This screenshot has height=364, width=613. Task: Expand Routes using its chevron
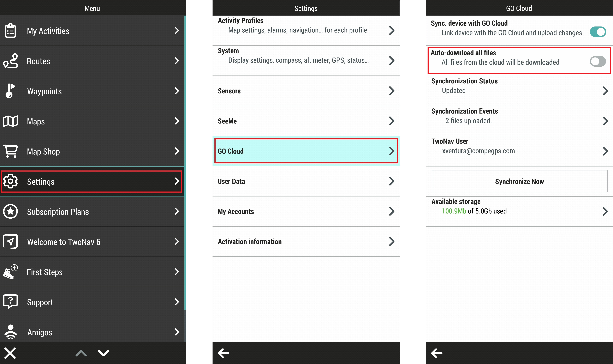pyautogui.click(x=176, y=61)
